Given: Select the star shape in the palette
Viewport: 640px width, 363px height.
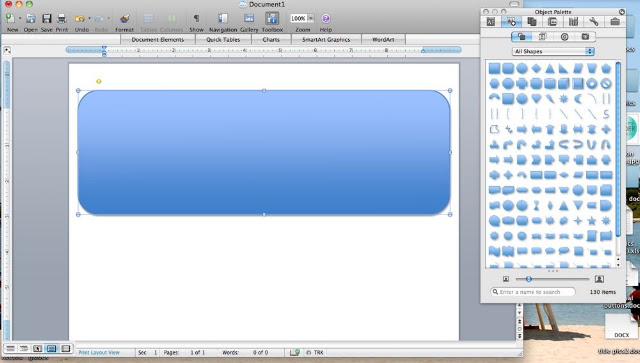Looking at the screenshot, I should tap(591, 221).
